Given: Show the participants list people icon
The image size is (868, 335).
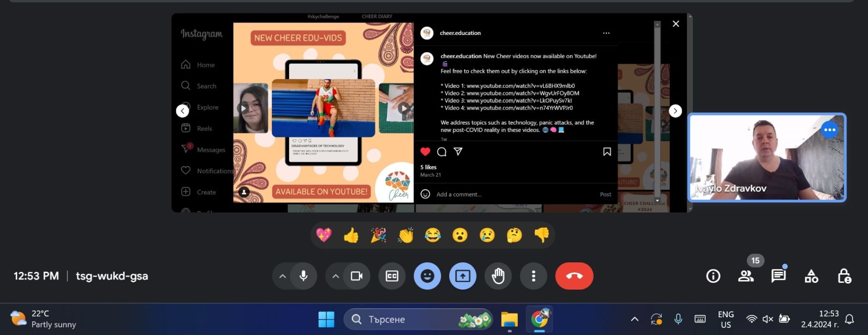Looking at the screenshot, I should point(746,276).
